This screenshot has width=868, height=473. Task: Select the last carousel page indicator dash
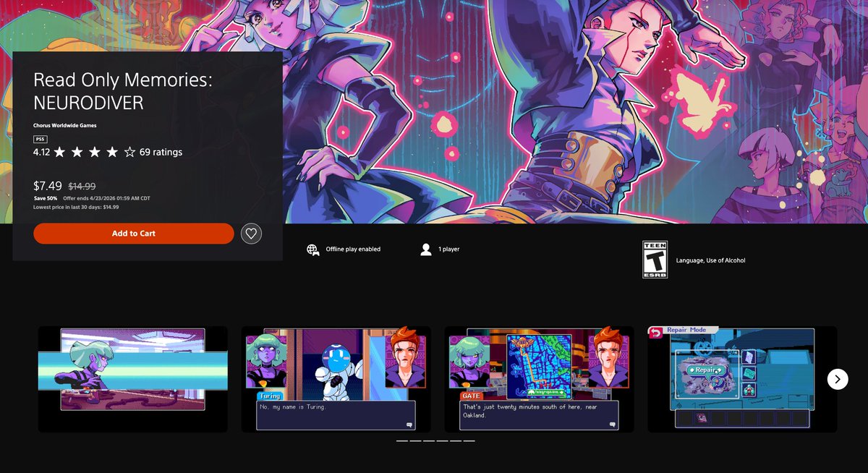(469, 440)
